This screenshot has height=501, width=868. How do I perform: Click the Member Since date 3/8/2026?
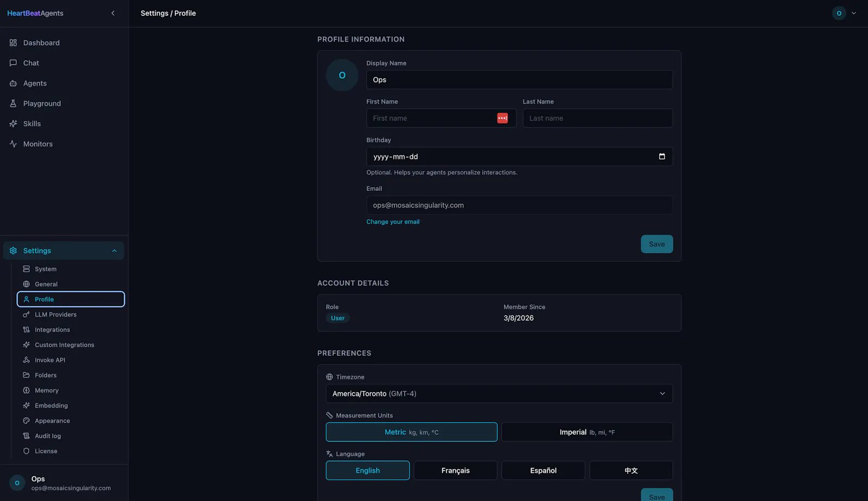tap(519, 318)
